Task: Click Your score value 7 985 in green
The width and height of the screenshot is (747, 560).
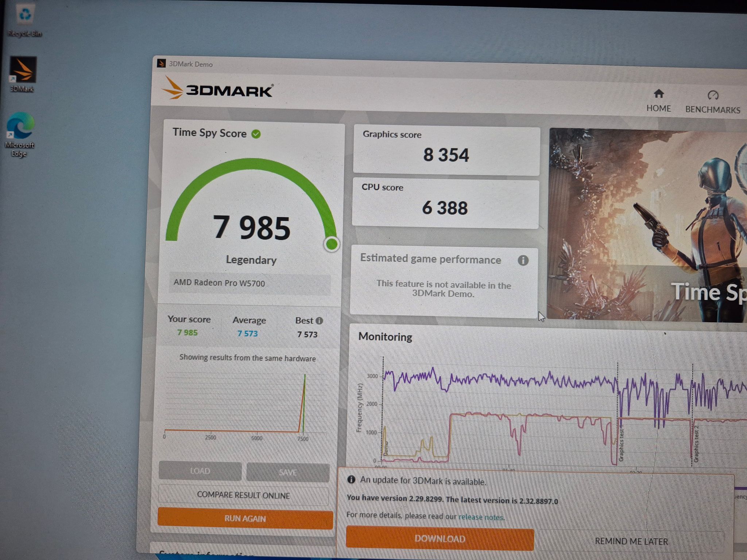Action: click(x=187, y=332)
